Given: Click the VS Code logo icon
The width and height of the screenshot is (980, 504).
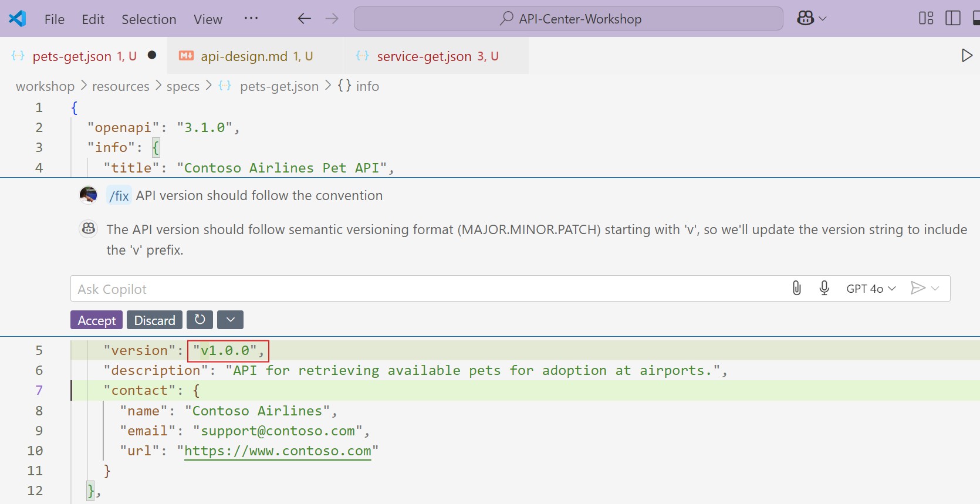Looking at the screenshot, I should tap(18, 19).
